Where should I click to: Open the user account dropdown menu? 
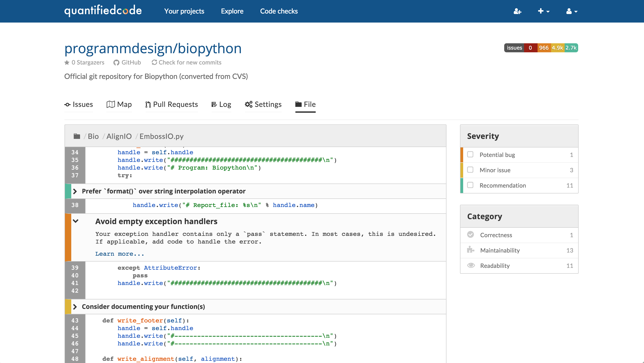[571, 11]
